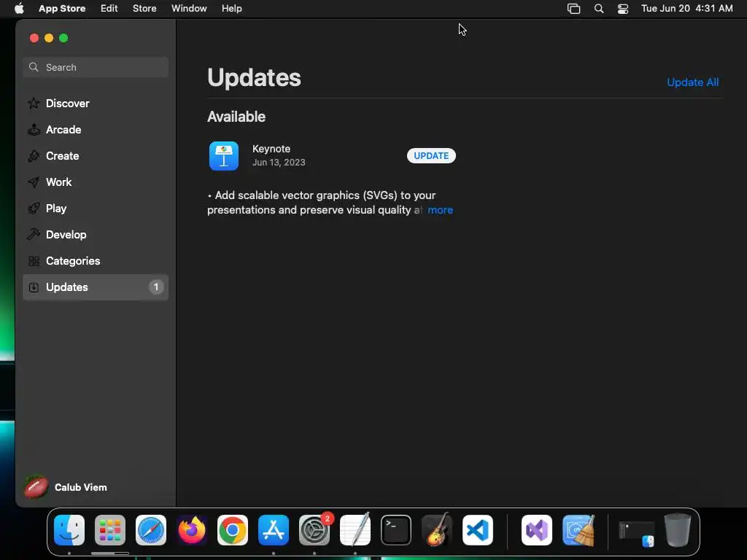This screenshot has height=560, width=747.
Task: Launch GarageBand from the Dock
Action: 437,529
